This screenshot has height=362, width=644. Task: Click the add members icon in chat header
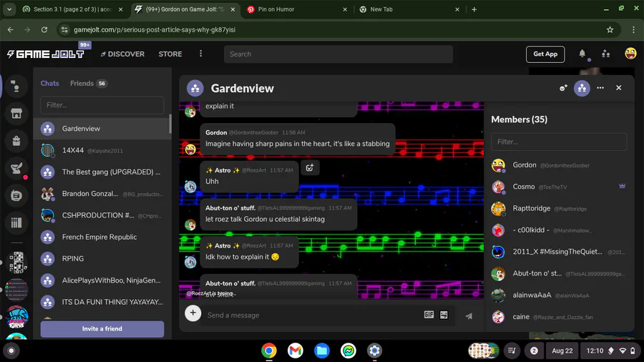pos(563,88)
